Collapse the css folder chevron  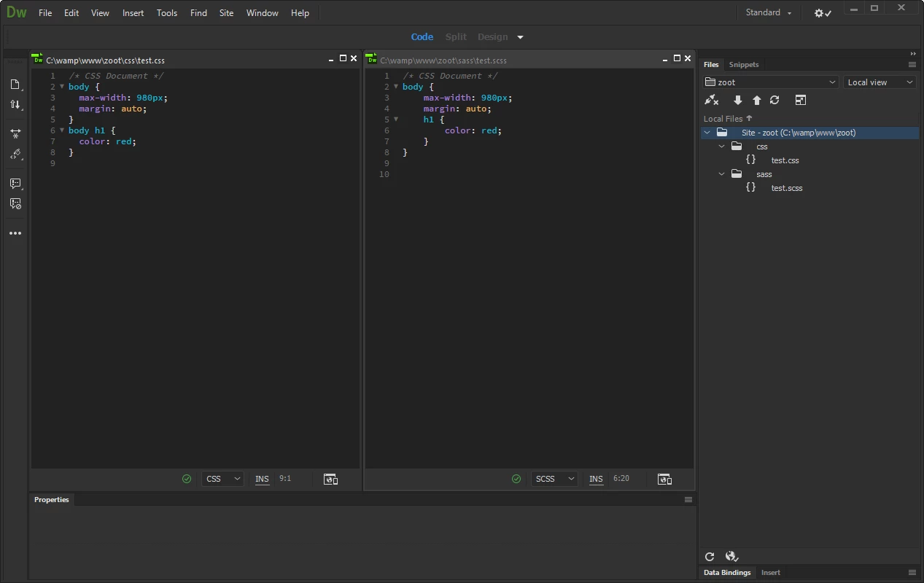click(x=722, y=146)
